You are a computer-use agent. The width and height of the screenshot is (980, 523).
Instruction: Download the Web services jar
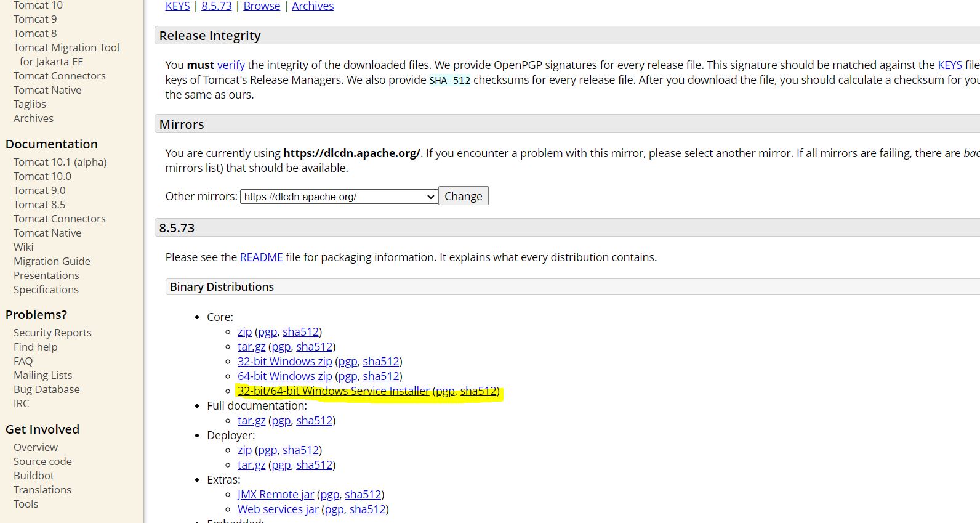tap(278, 509)
